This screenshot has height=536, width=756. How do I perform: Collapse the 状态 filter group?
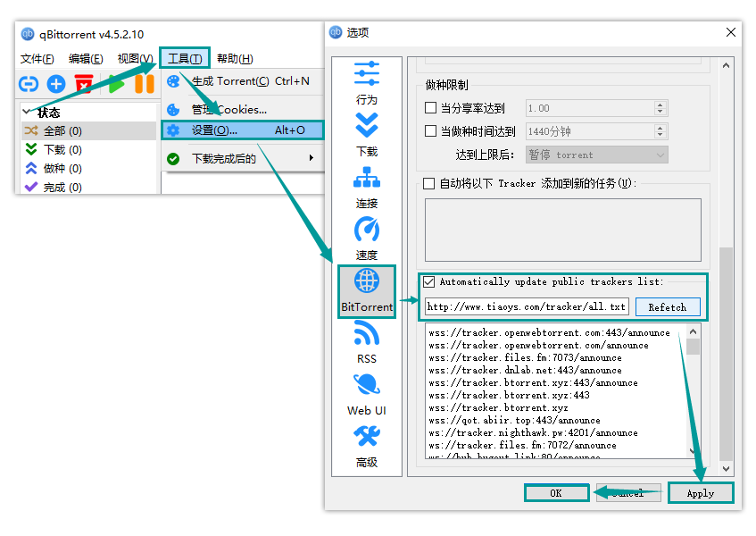point(27,112)
